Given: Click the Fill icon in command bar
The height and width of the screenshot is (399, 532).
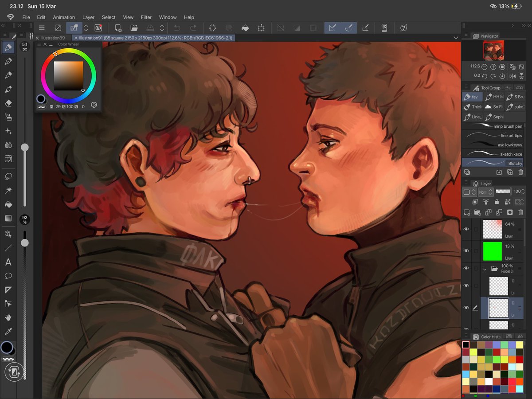Looking at the screenshot, I should point(245,28).
